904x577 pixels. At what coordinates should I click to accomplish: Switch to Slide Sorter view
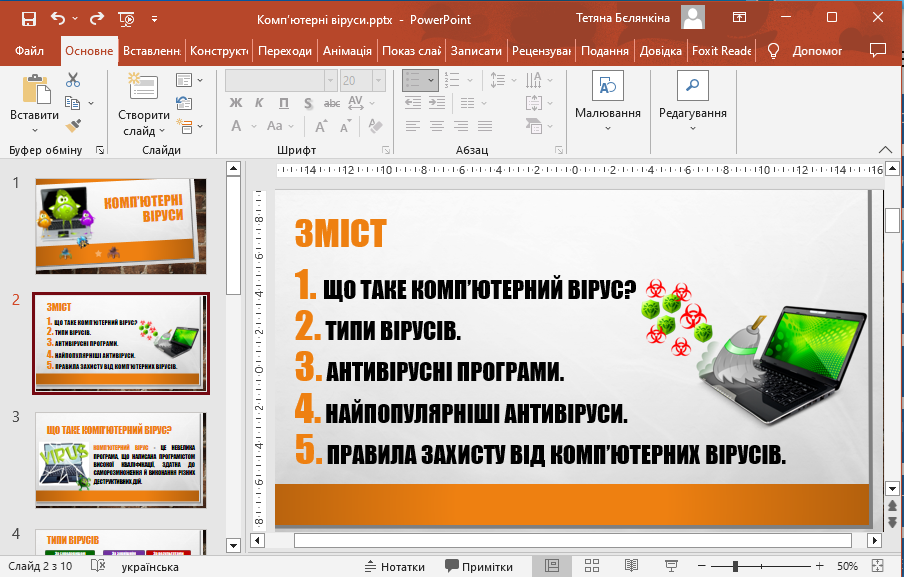pos(592,566)
